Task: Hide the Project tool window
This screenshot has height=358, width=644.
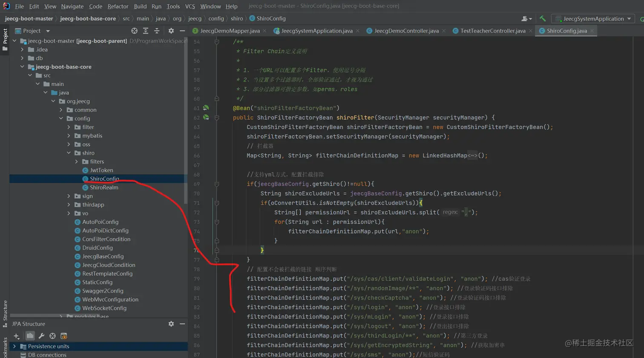Action: pyautogui.click(x=182, y=31)
